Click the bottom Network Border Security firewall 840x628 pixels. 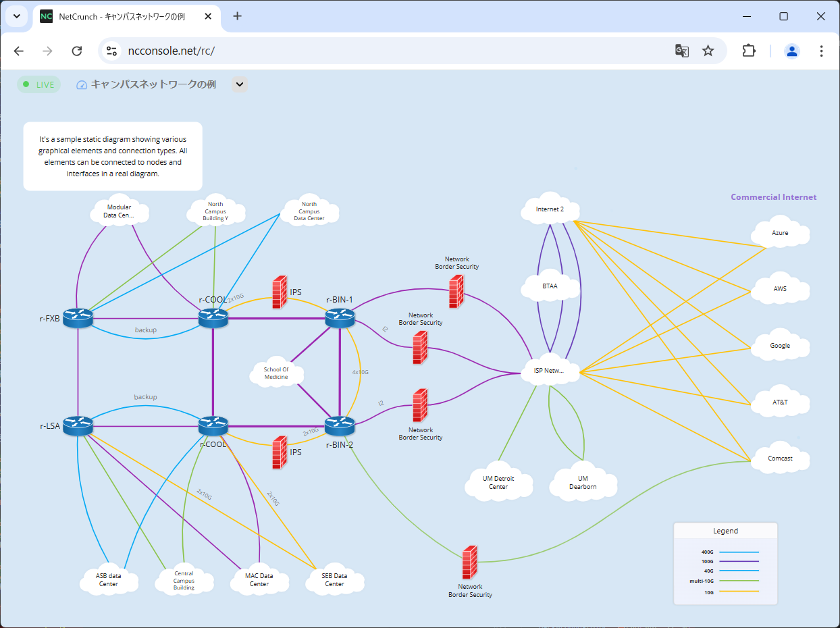click(470, 562)
